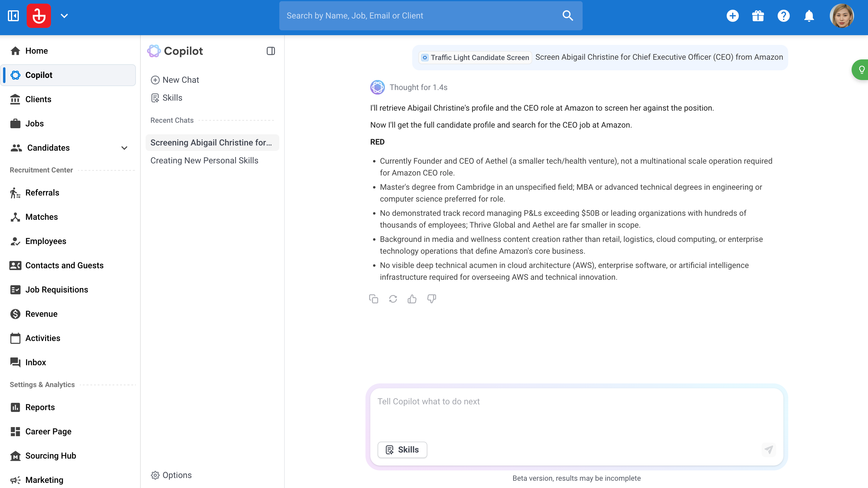Screen dimensions: 868x488
Task: Open Skills in the Copilot panel
Action: click(x=167, y=98)
